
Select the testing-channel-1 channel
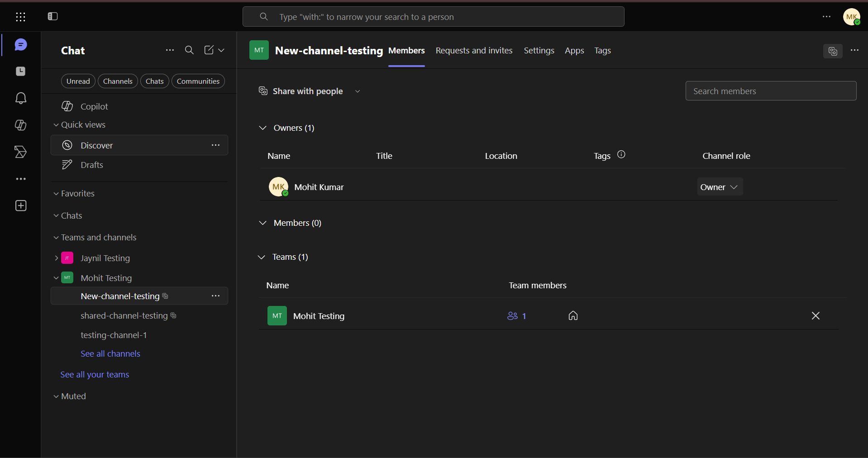pyautogui.click(x=139, y=335)
